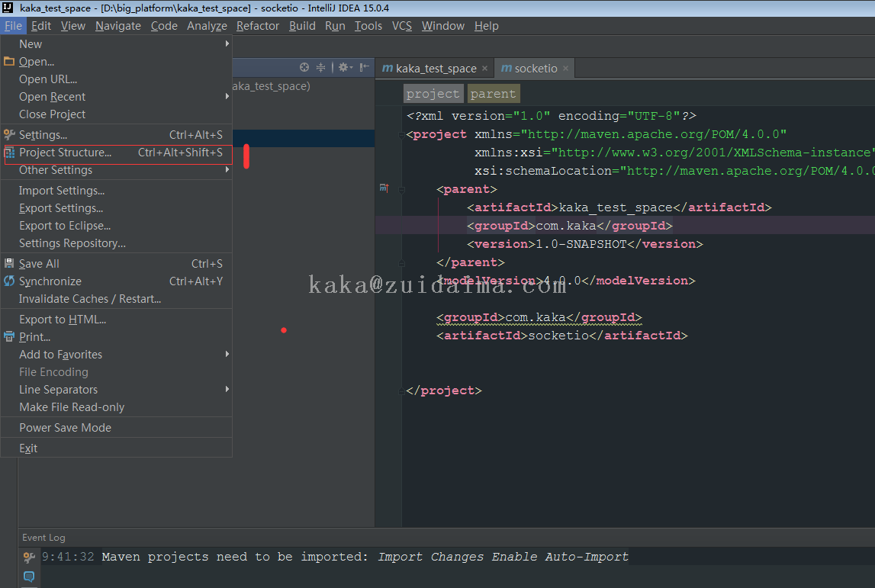Choose Export Settings... menu item
This screenshot has height=588, width=875.
click(x=116, y=207)
